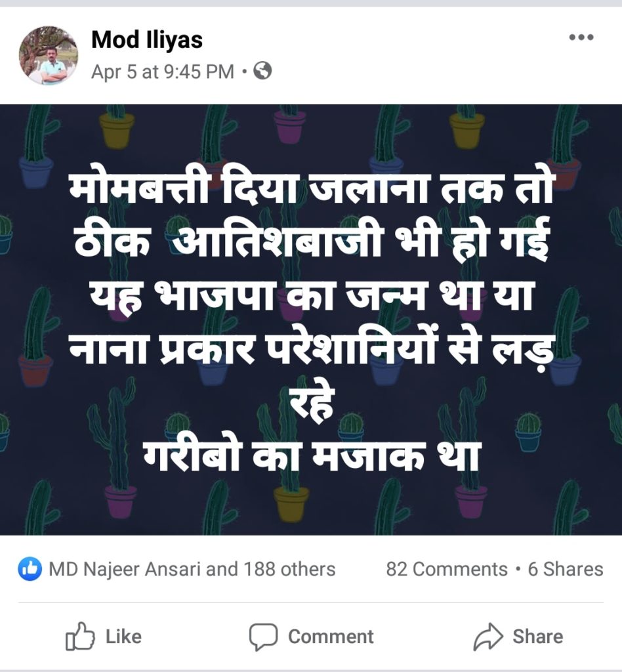This screenshot has height=672, width=622.
Task: View the 6 Shares list
Action: pyautogui.click(x=566, y=569)
